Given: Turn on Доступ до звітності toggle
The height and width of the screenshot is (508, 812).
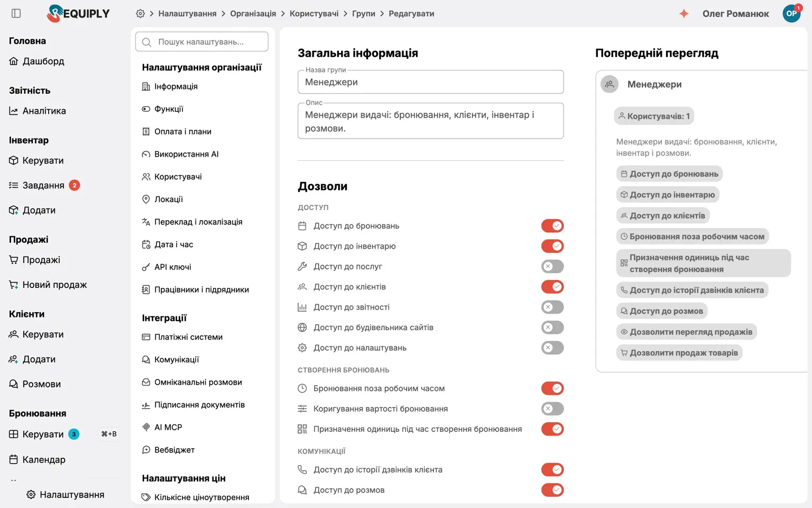Looking at the screenshot, I should pyautogui.click(x=552, y=307).
